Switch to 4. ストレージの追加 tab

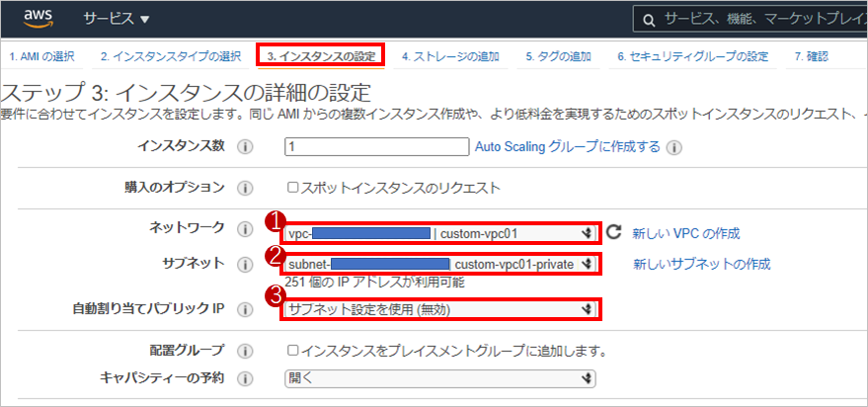point(449,56)
